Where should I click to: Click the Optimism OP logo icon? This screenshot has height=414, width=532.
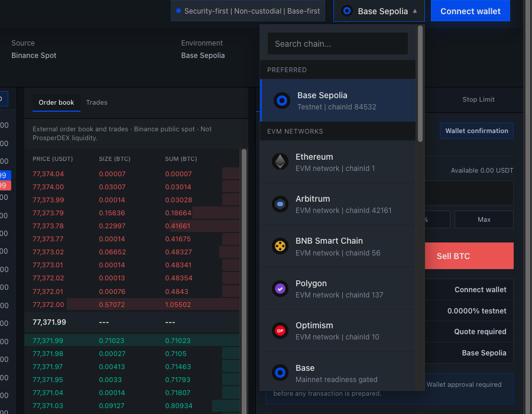(x=280, y=331)
